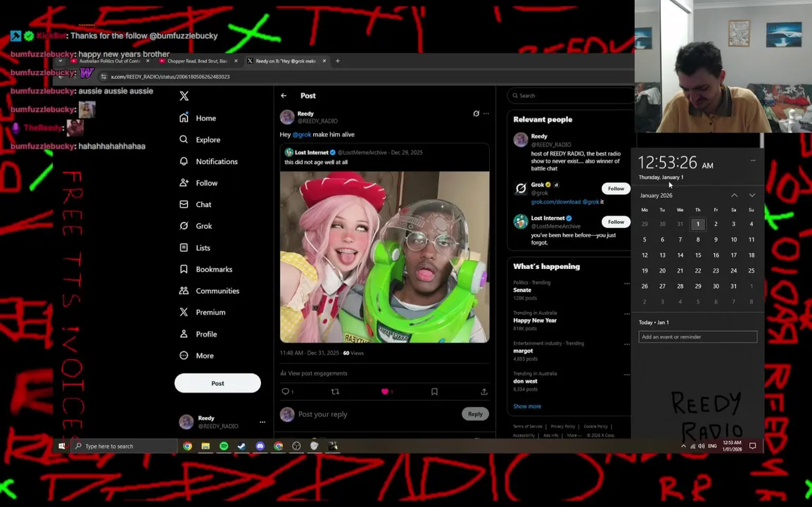
Task: Open Communities in the sidebar
Action: click(x=209, y=291)
